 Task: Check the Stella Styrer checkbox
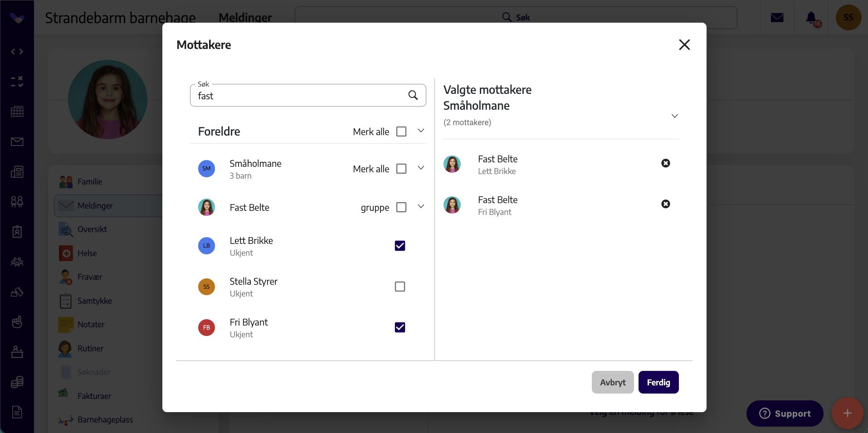pos(400,287)
